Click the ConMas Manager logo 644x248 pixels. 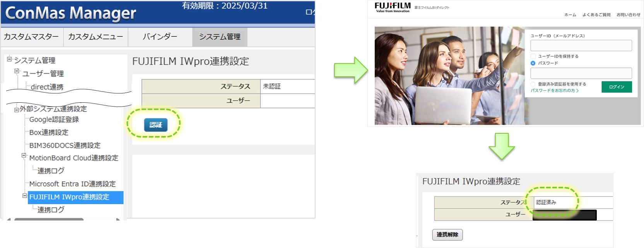tap(70, 13)
